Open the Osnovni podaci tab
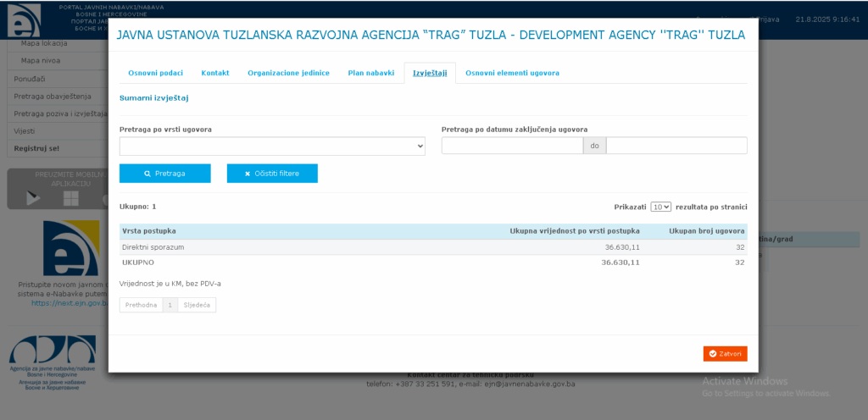 tap(155, 73)
